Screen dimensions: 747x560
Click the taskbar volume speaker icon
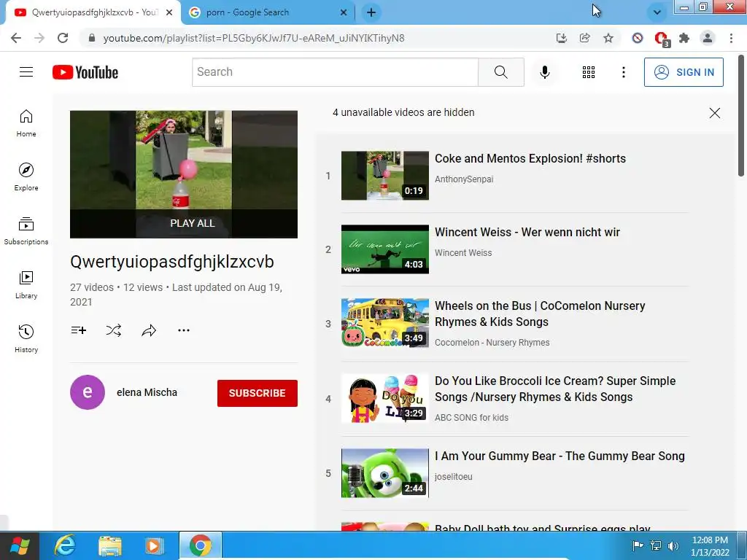click(x=673, y=545)
